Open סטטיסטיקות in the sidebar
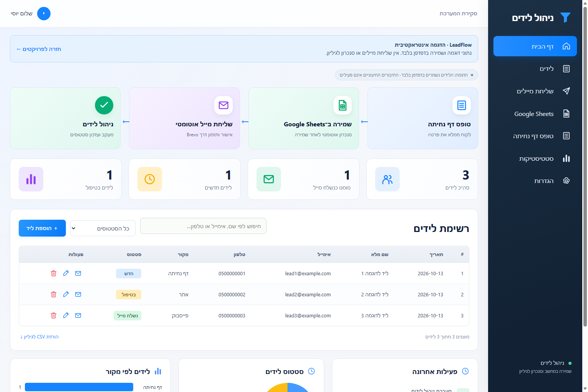Viewport: 588px width, 392px height. (x=535, y=158)
